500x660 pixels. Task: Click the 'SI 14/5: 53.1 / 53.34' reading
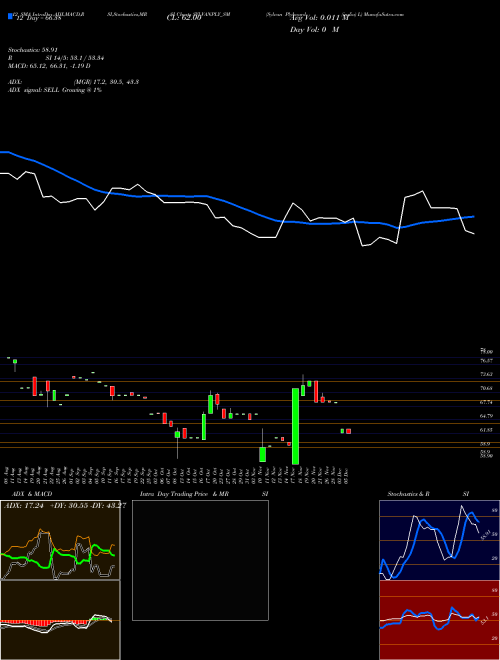point(75,58)
